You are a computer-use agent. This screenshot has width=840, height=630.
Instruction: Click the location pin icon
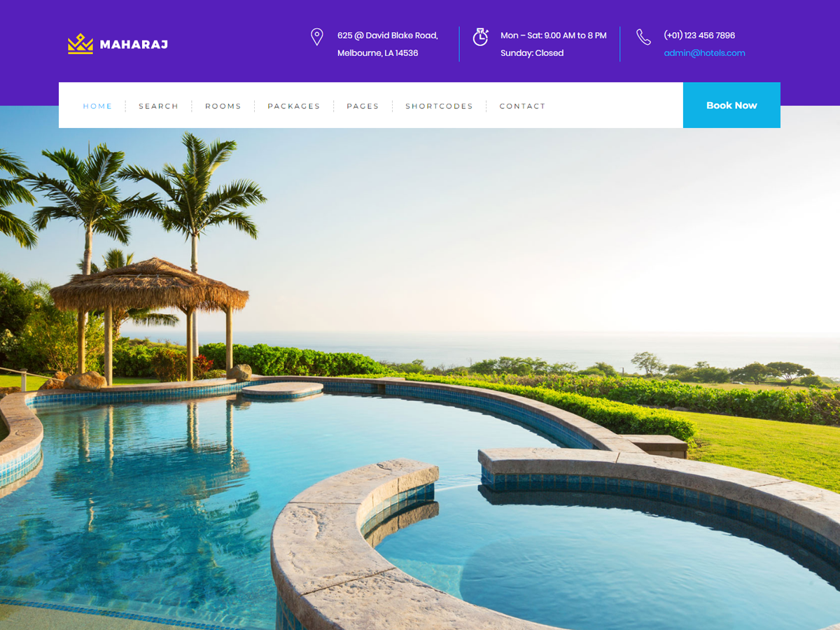pos(317,37)
